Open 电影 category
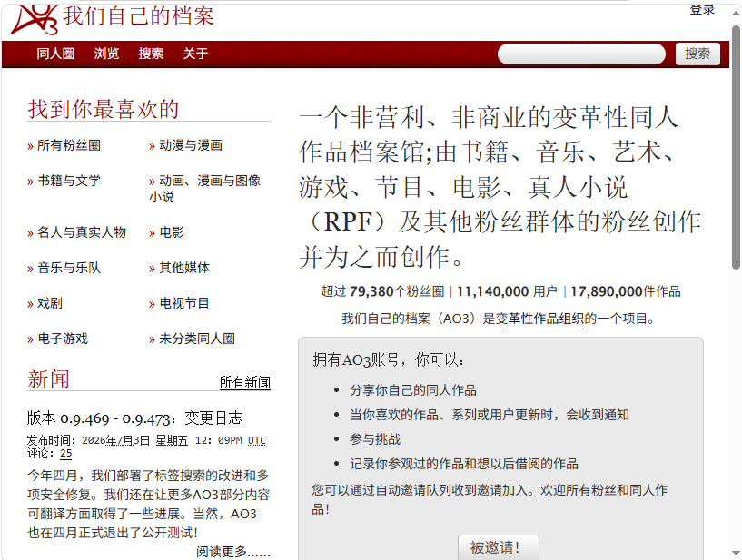742x560 pixels. [172, 232]
